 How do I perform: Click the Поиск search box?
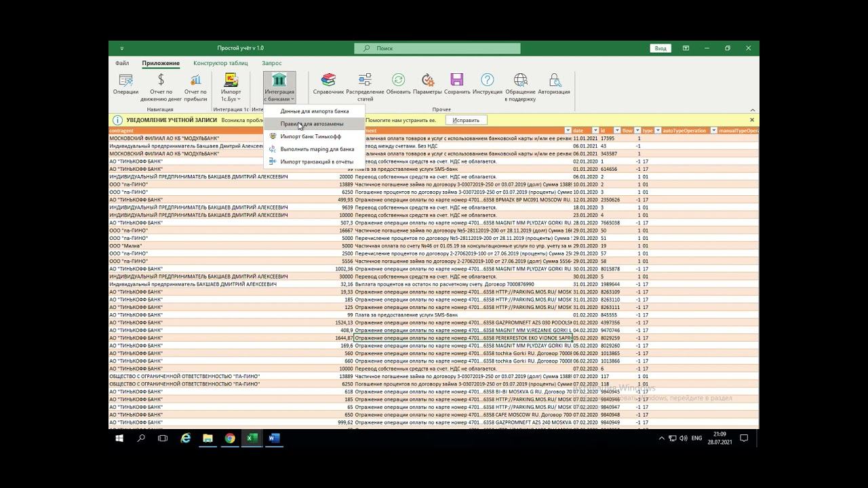click(x=437, y=48)
